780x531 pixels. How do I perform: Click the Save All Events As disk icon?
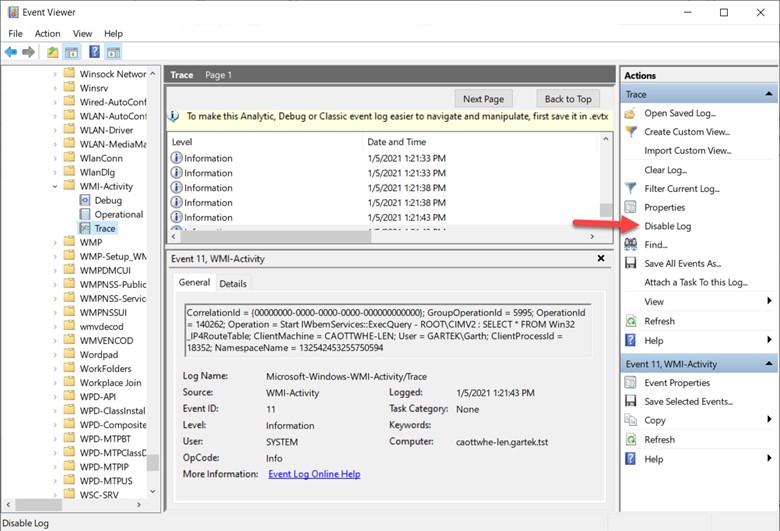click(x=630, y=263)
